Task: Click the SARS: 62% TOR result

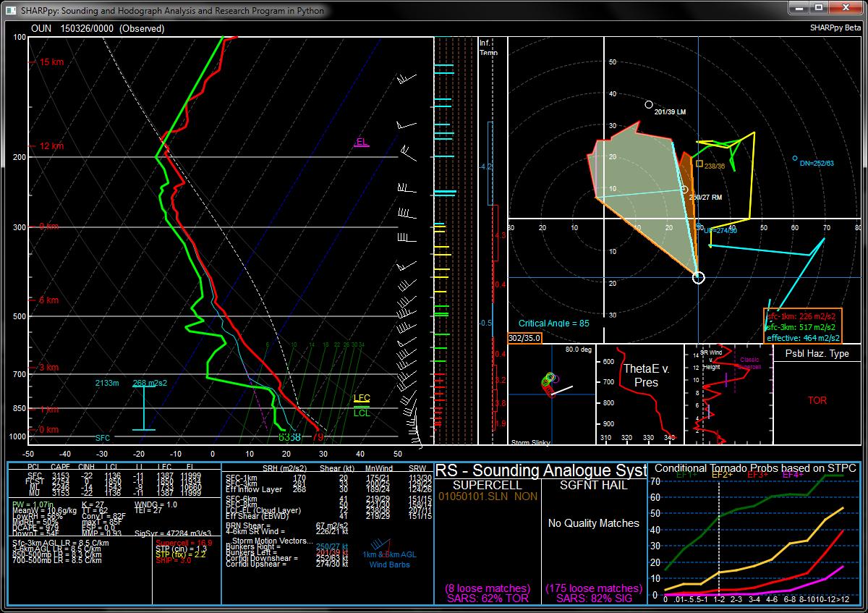Action: click(x=488, y=599)
